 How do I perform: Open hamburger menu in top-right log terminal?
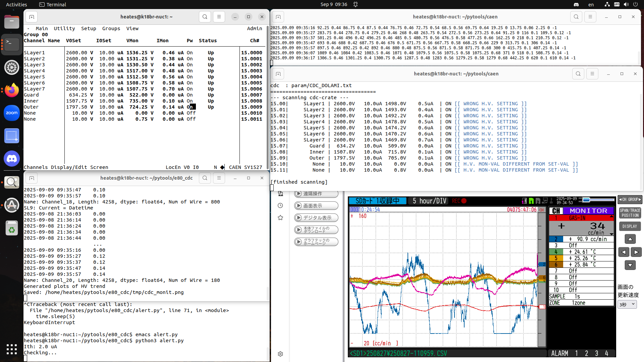pos(590,17)
